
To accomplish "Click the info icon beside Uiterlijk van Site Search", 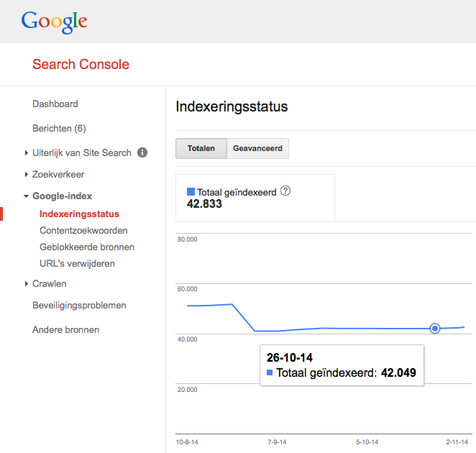I will coord(142,152).
